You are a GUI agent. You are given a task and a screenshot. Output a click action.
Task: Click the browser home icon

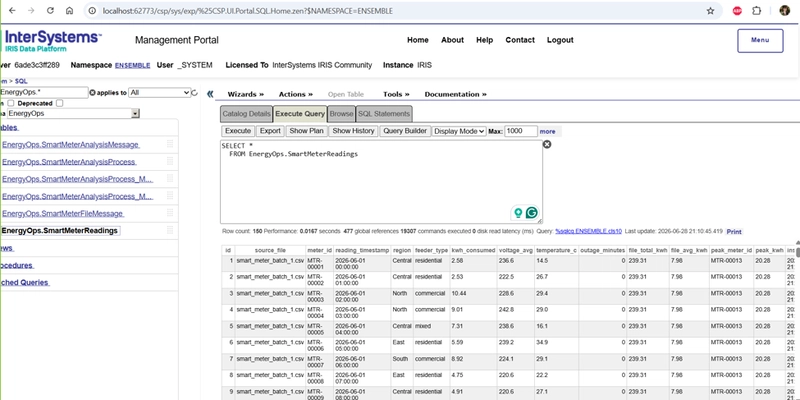(x=69, y=11)
